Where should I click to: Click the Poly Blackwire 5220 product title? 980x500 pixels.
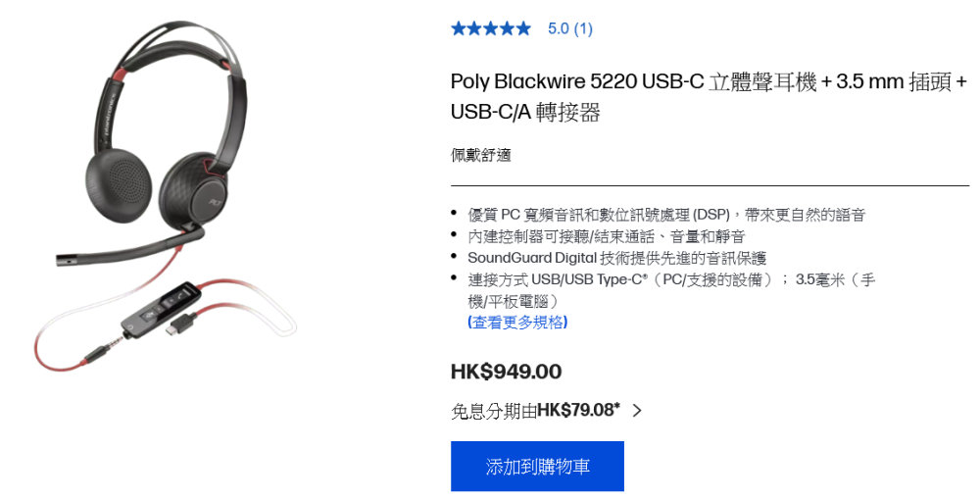coord(709,97)
